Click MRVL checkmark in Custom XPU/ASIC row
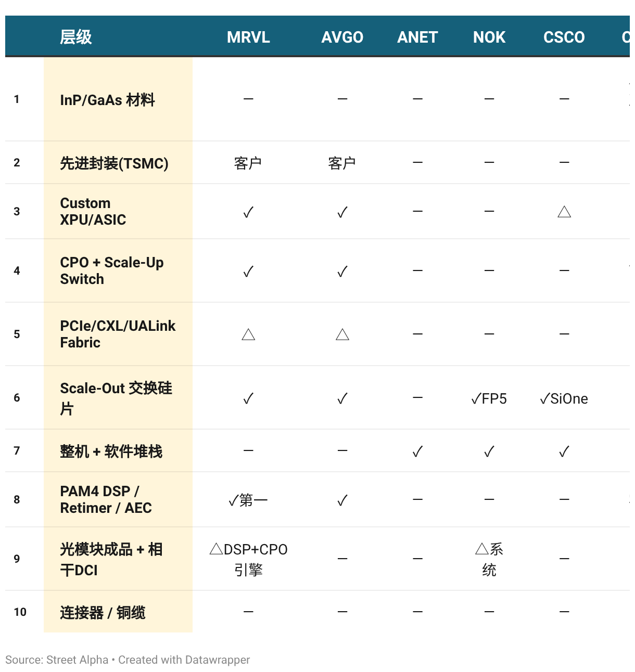This screenshot has height=672, width=635. tap(248, 212)
